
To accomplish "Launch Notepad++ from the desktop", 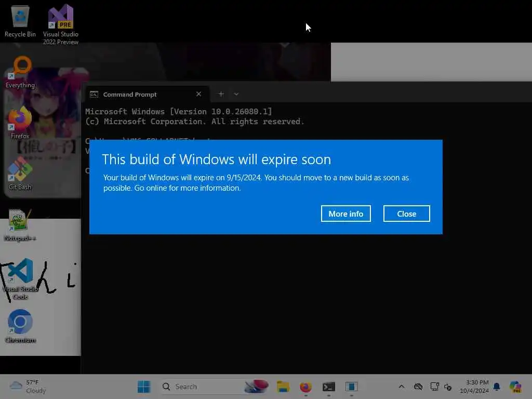I will 20,225.
